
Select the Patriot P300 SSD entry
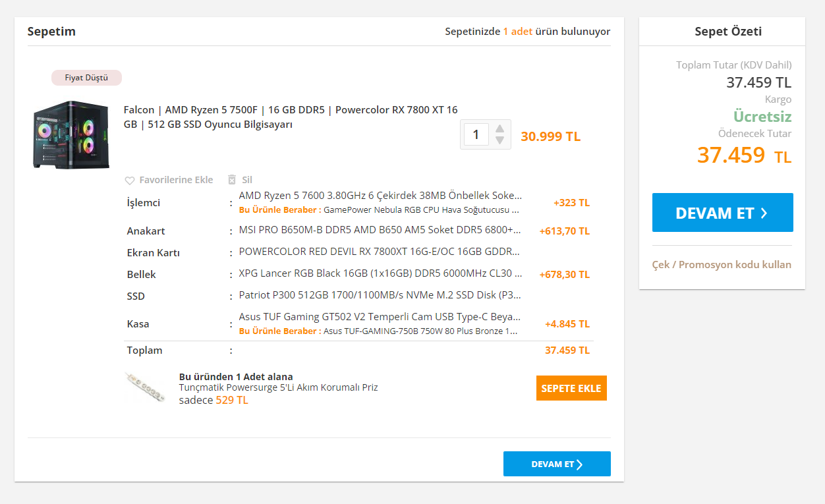(380, 296)
